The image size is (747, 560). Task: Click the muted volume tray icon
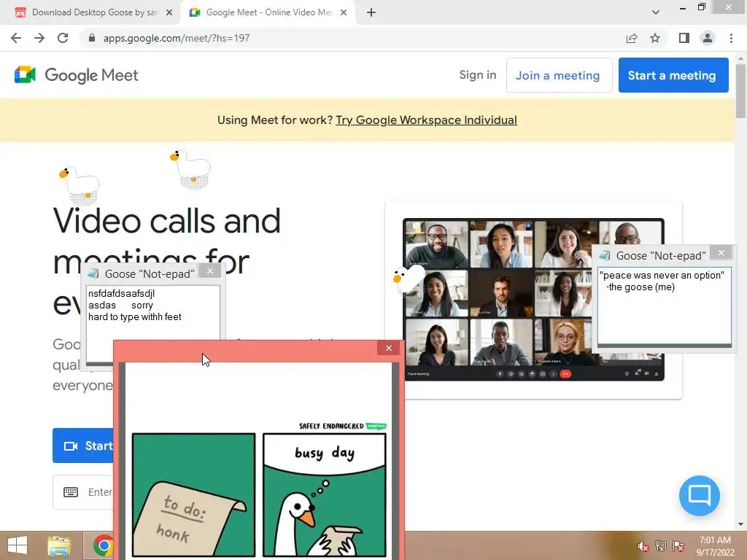[643, 546]
